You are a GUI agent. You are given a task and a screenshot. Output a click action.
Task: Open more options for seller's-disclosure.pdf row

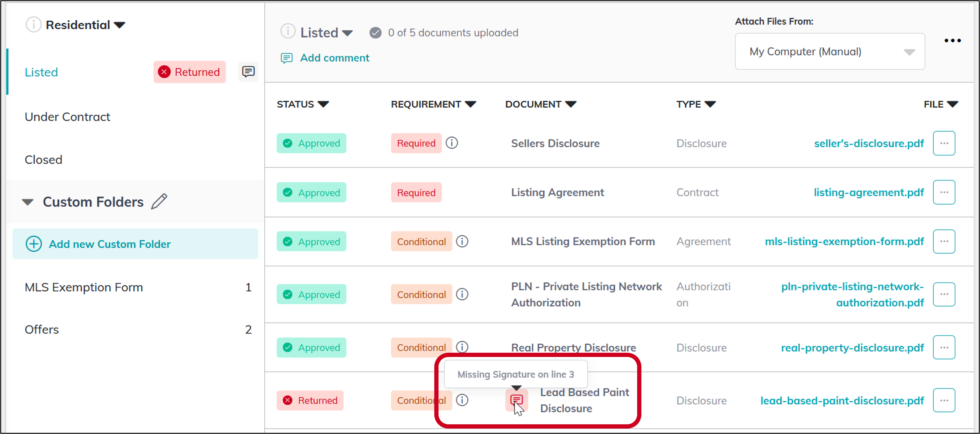click(944, 143)
